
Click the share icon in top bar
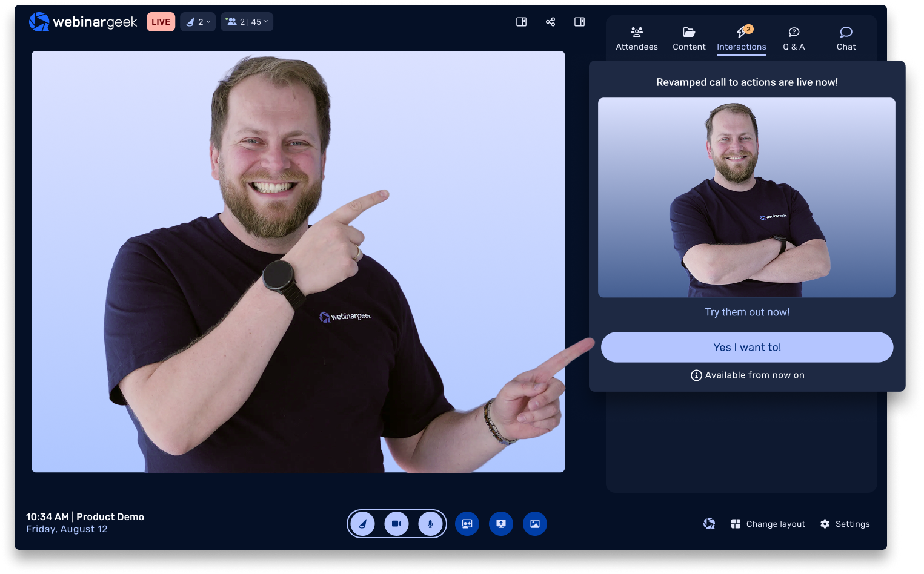pyautogui.click(x=550, y=22)
